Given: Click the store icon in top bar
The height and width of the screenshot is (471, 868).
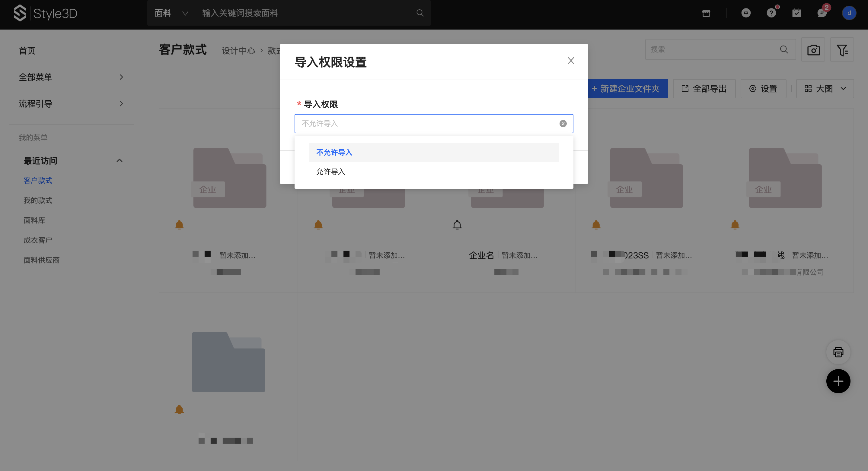Looking at the screenshot, I should point(706,13).
